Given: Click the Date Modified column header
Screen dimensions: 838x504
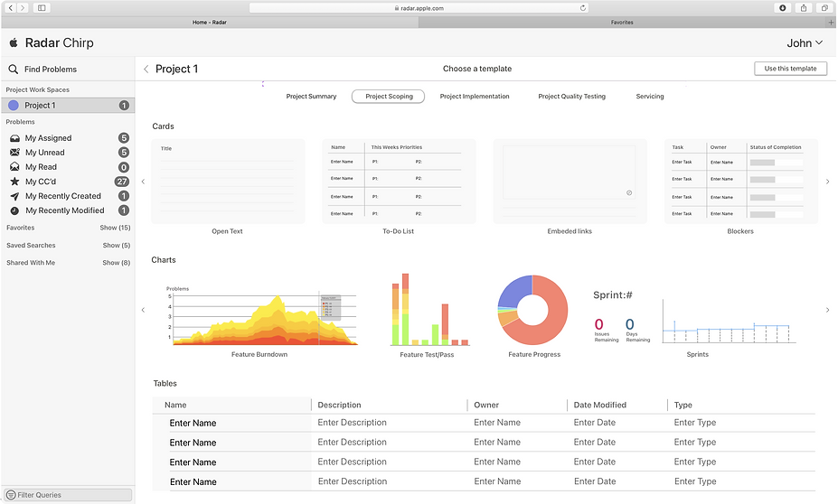Looking at the screenshot, I should [x=599, y=406].
